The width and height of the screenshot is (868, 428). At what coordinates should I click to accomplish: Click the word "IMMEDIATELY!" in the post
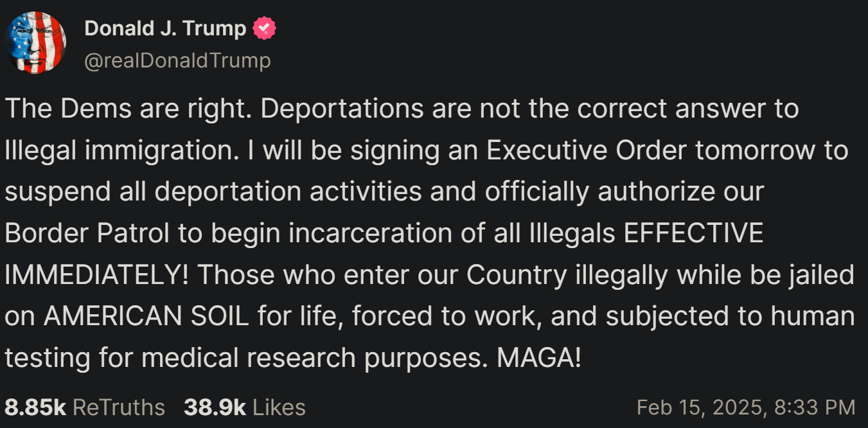point(96,275)
